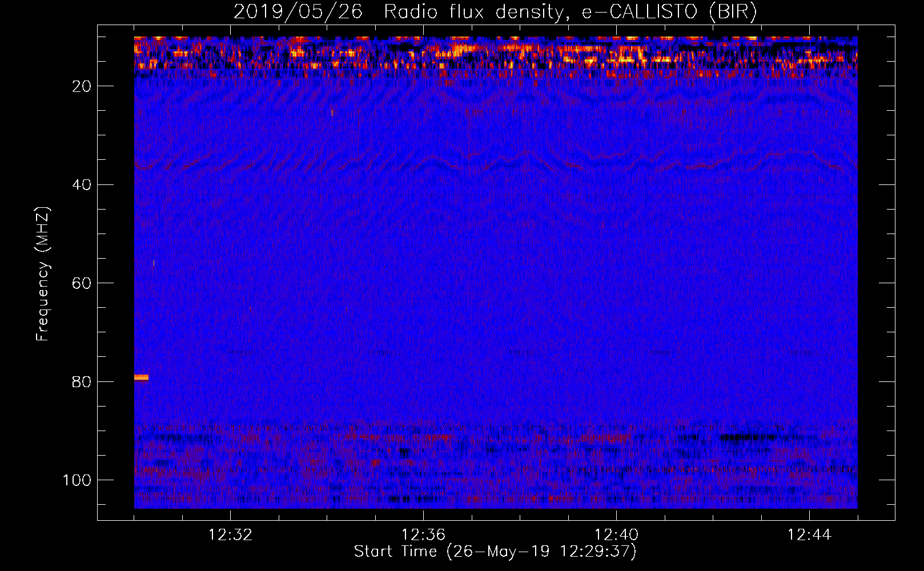Click the 100 MHz frequency tick label
This screenshot has width=924, height=571.
(78, 480)
